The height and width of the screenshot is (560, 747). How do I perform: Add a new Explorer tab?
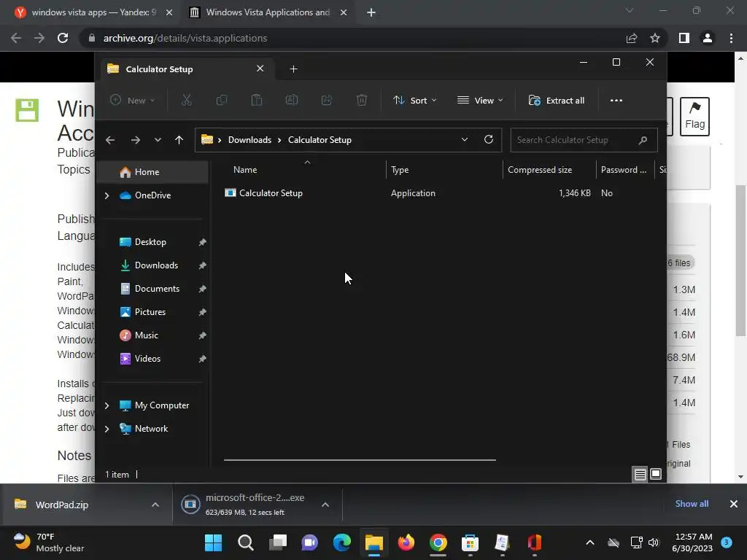[x=293, y=69]
